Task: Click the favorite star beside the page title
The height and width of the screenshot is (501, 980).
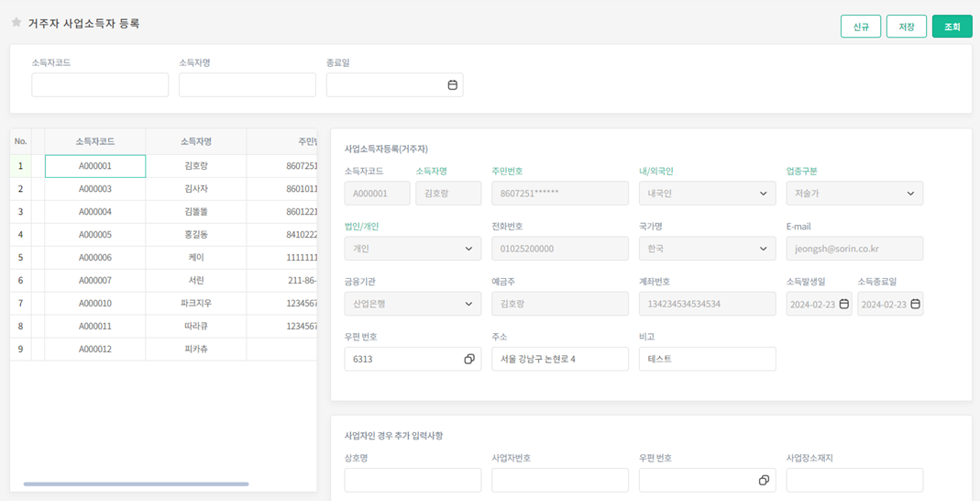Action: 16,23
